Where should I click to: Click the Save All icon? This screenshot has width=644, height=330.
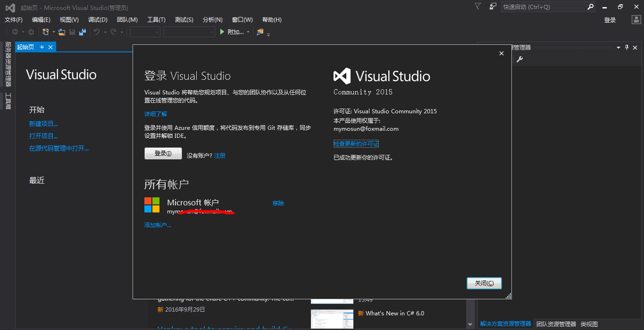(x=83, y=32)
